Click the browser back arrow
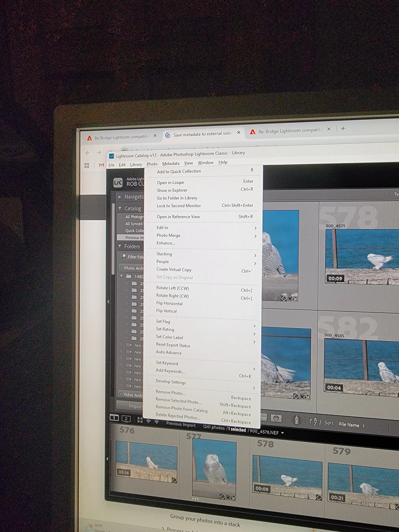 pyautogui.click(x=88, y=153)
